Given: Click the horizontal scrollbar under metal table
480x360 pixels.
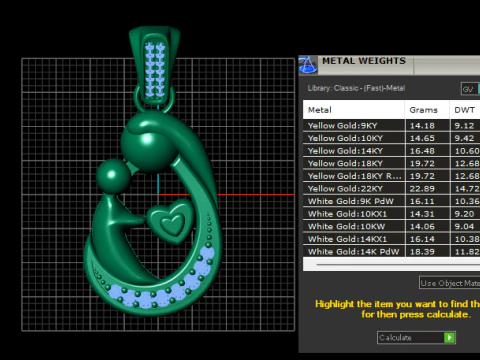Looking at the screenshot, I should (398, 265).
